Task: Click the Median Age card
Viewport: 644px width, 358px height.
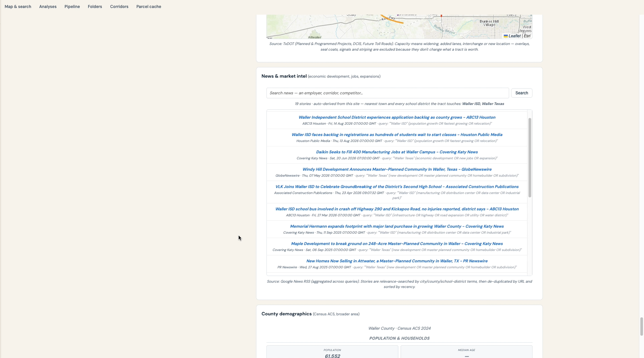Action: (466, 352)
